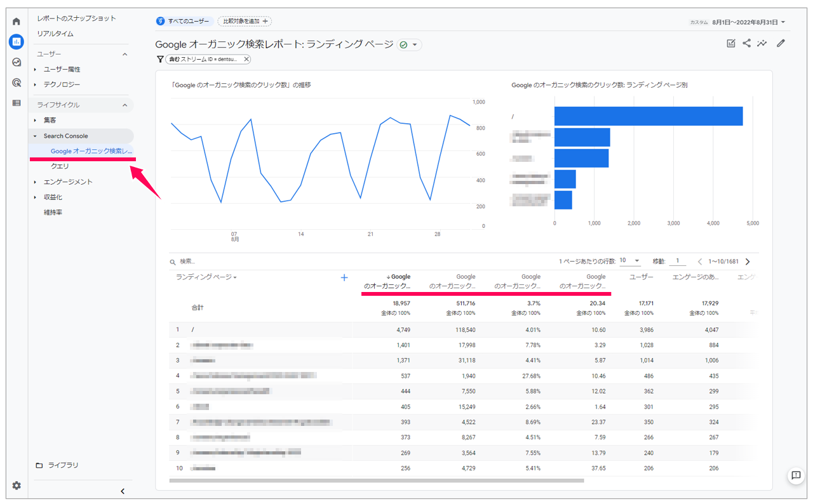Click the Share report icon
Image resolution: width=813 pixels, height=504 pixels.
pos(746,43)
